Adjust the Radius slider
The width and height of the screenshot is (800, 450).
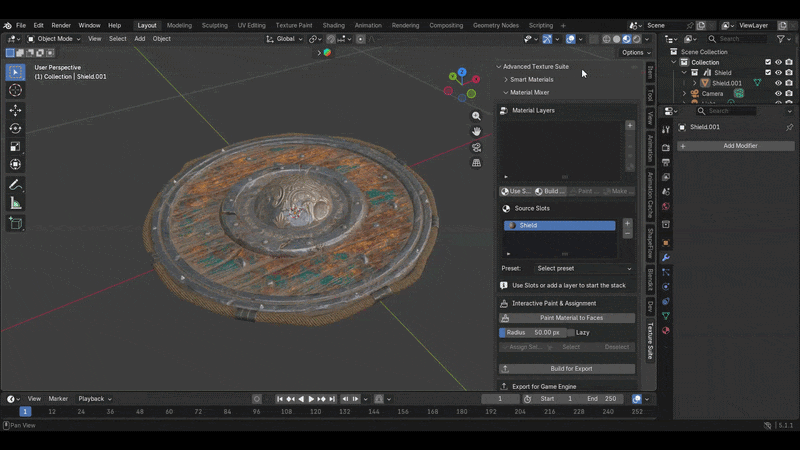532,333
